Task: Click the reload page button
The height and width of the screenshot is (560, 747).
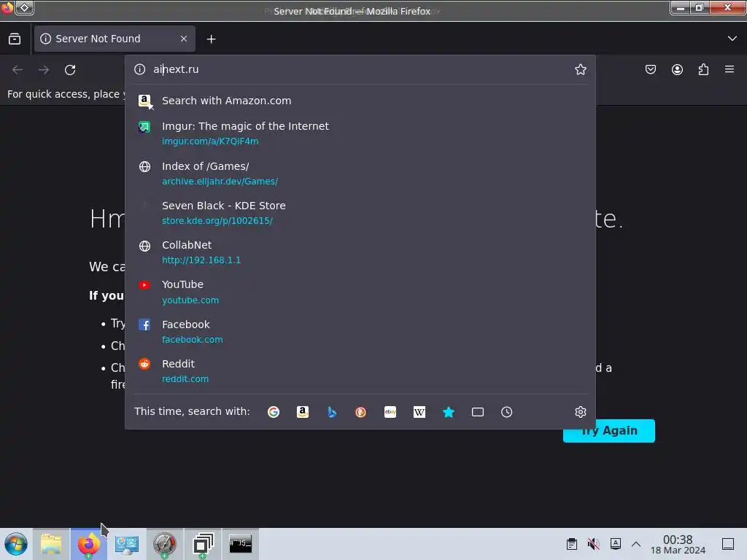Action: (x=70, y=70)
